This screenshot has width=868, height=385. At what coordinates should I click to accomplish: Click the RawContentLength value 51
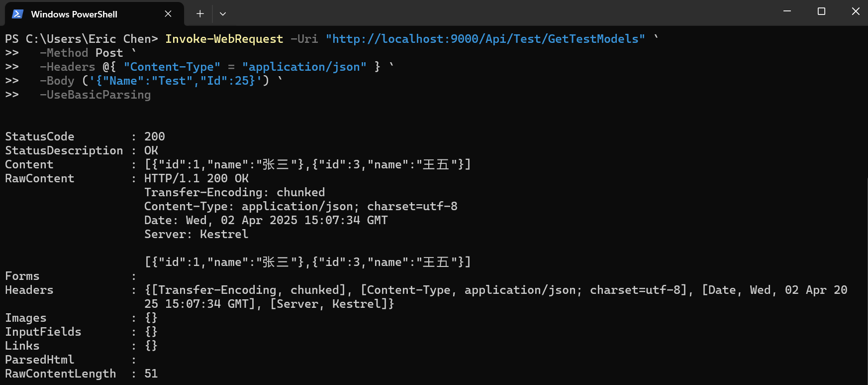click(151, 374)
